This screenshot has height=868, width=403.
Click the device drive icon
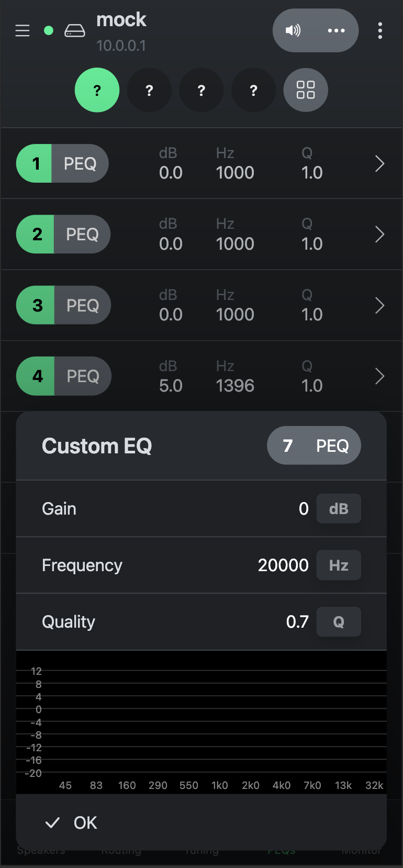pyautogui.click(x=74, y=31)
